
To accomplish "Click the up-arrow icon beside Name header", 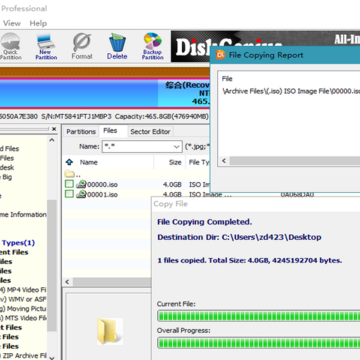I will click(69, 162).
